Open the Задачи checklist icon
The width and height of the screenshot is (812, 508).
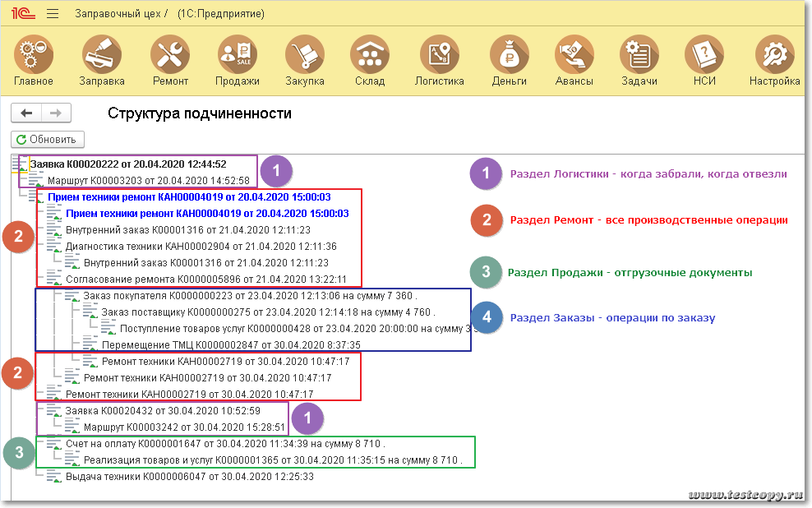tap(639, 55)
